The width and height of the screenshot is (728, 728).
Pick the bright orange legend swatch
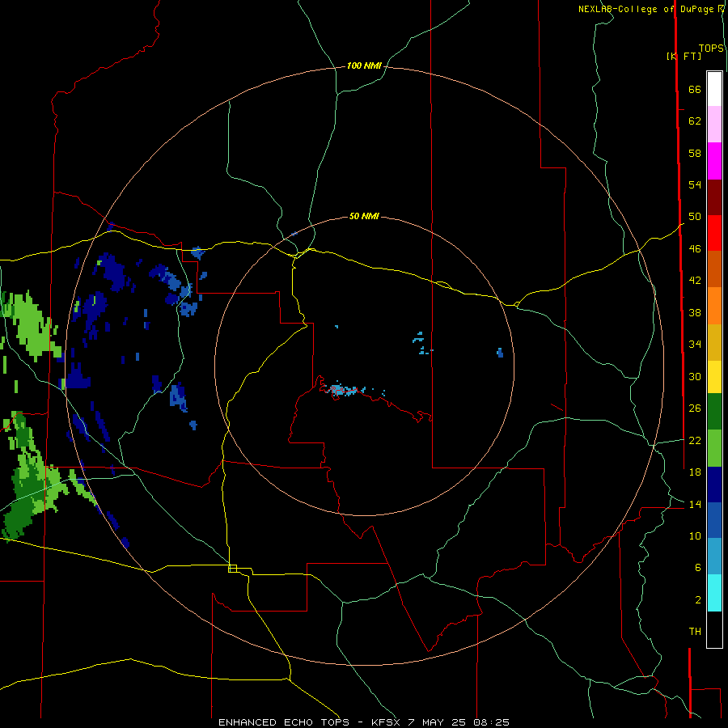(714, 306)
